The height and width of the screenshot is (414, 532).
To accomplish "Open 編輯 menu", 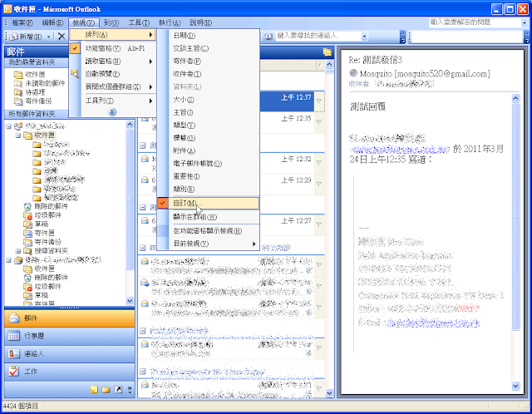I will [x=52, y=22].
